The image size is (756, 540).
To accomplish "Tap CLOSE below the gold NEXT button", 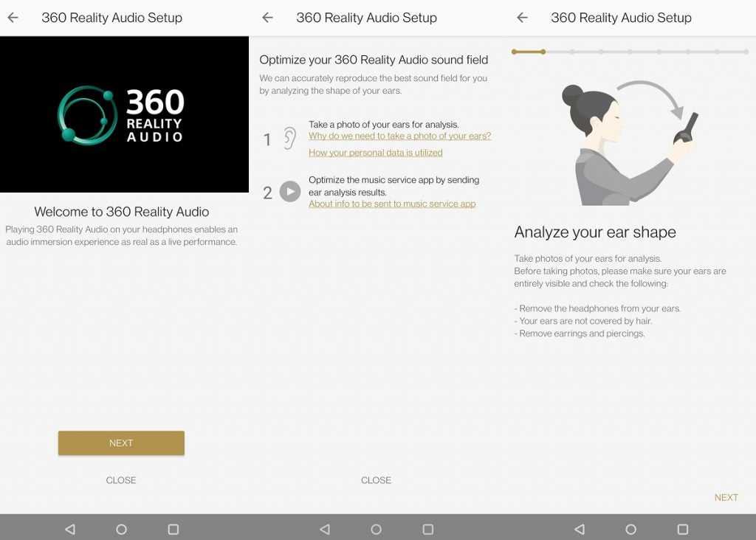I will point(121,480).
